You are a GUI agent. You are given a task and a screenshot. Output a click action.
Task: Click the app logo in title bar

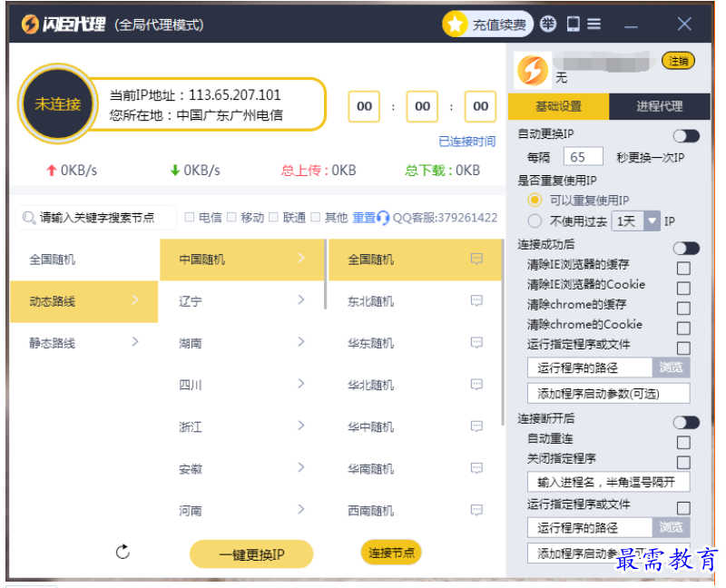tap(30, 24)
